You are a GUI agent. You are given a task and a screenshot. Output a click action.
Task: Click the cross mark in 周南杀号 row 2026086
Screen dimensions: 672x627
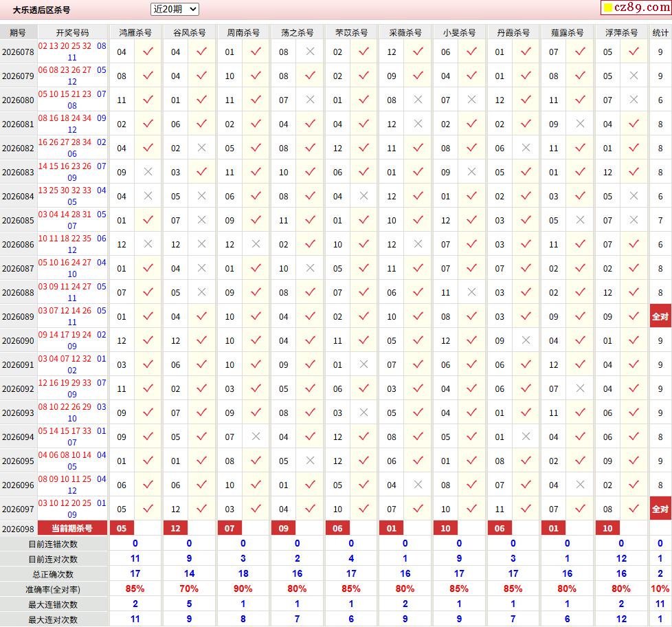256,243
